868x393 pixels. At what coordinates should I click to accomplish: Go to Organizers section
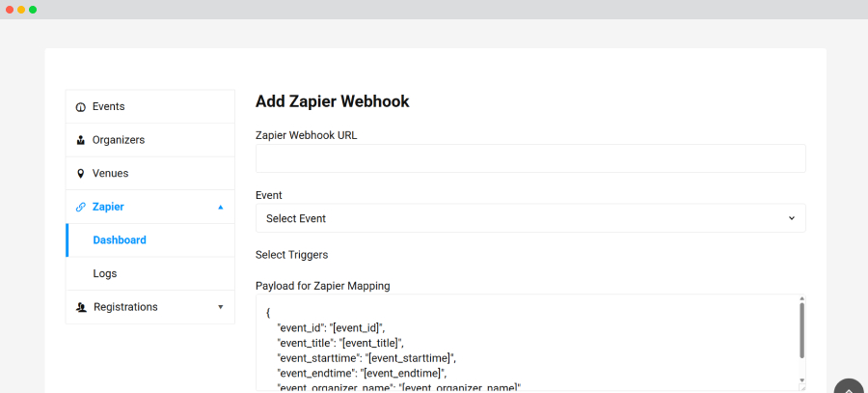point(118,140)
